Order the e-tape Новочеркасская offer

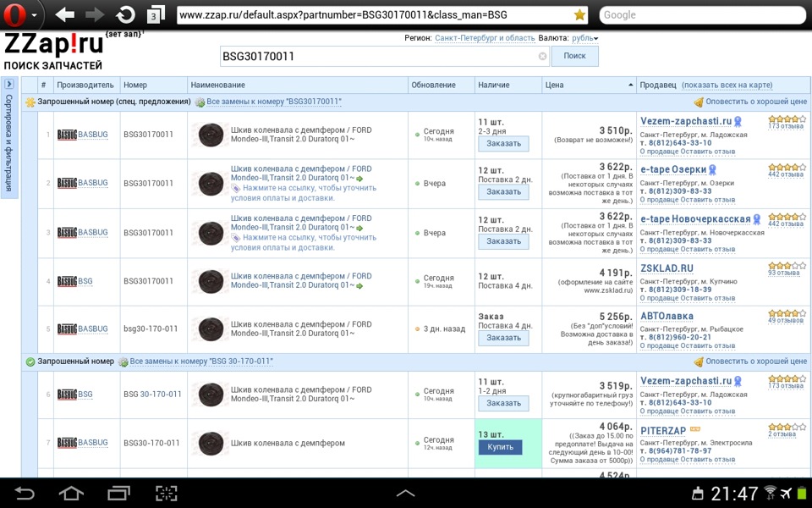(503, 241)
